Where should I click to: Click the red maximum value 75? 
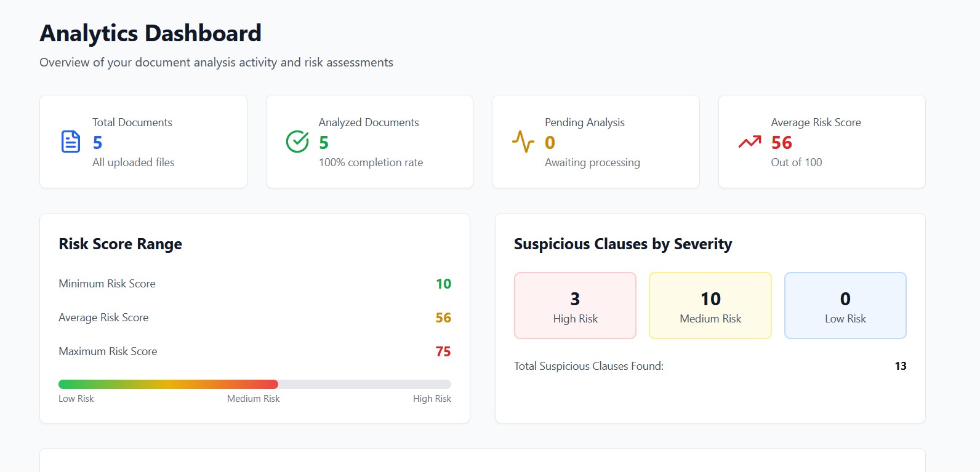443,351
